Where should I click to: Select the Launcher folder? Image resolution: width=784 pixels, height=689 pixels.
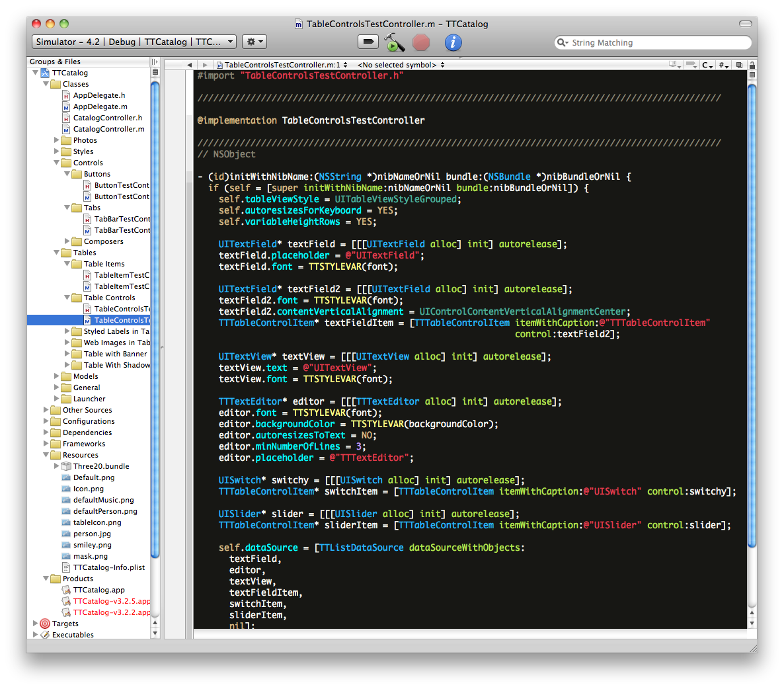[83, 399]
